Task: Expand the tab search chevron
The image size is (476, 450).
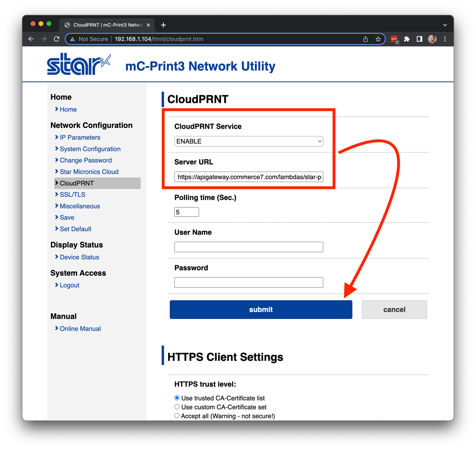Action: (445, 25)
